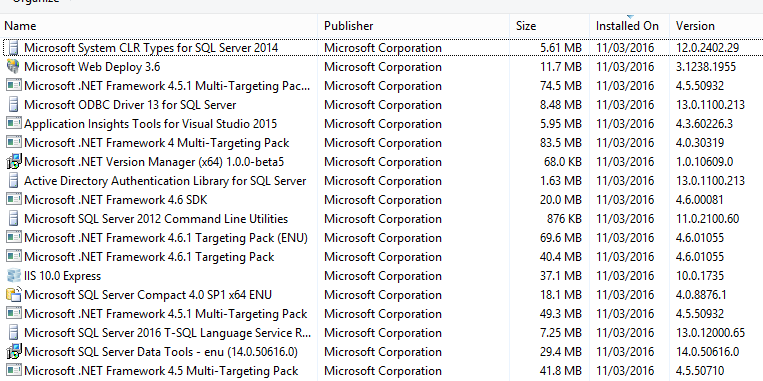Click the .NET Framework 4 Multi-Targeting Pack icon

(14, 143)
